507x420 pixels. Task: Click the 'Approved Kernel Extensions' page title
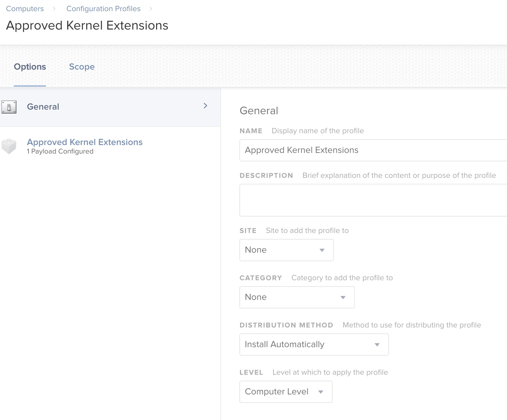click(x=87, y=26)
